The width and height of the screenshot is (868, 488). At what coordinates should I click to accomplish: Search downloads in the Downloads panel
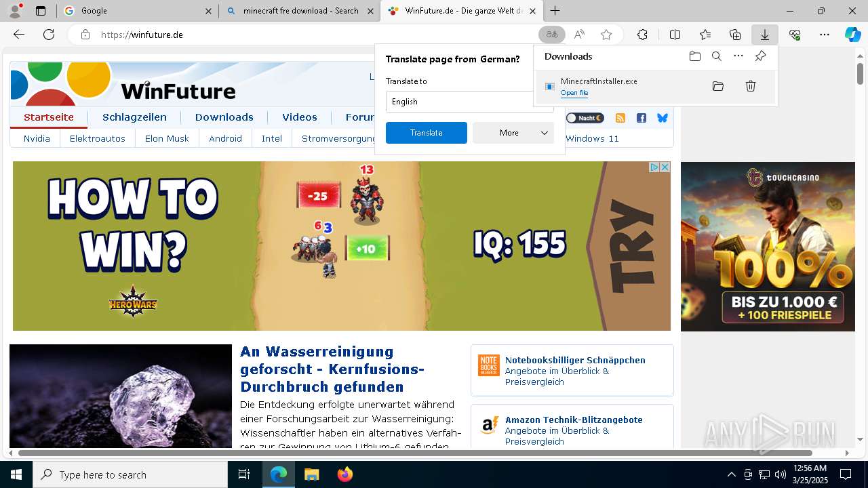point(716,56)
